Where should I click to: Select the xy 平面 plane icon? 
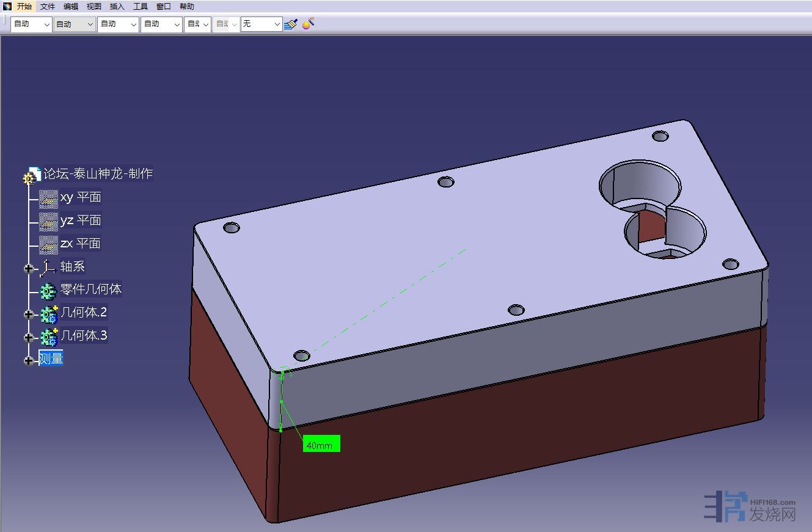click(x=48, y=198)
